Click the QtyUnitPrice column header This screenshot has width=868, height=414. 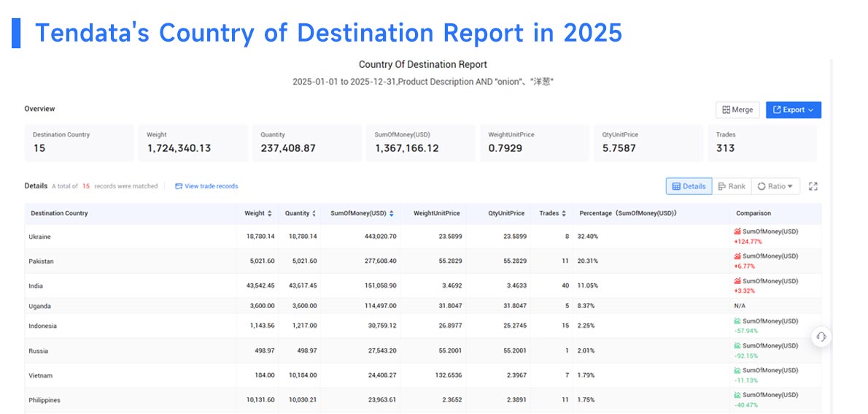pyautogui.click(x=506, y=213)
